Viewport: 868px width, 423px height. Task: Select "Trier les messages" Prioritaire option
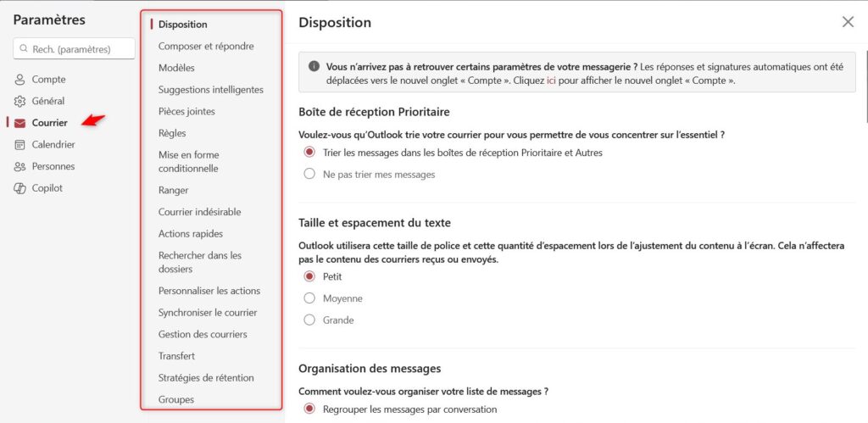[x=309, y=153]
